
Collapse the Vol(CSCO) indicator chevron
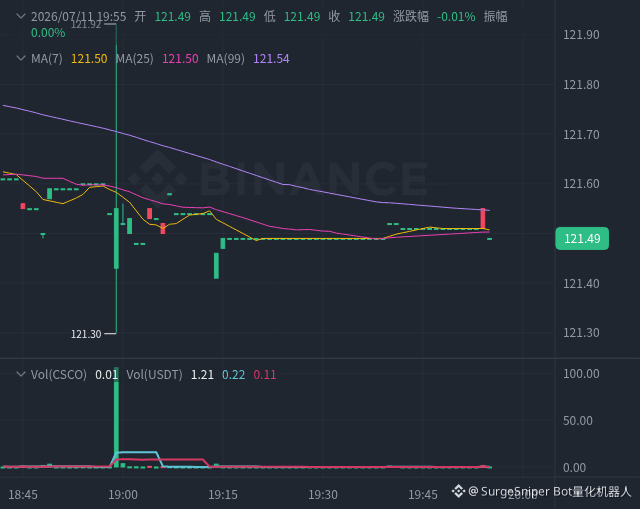coord(21,374)
